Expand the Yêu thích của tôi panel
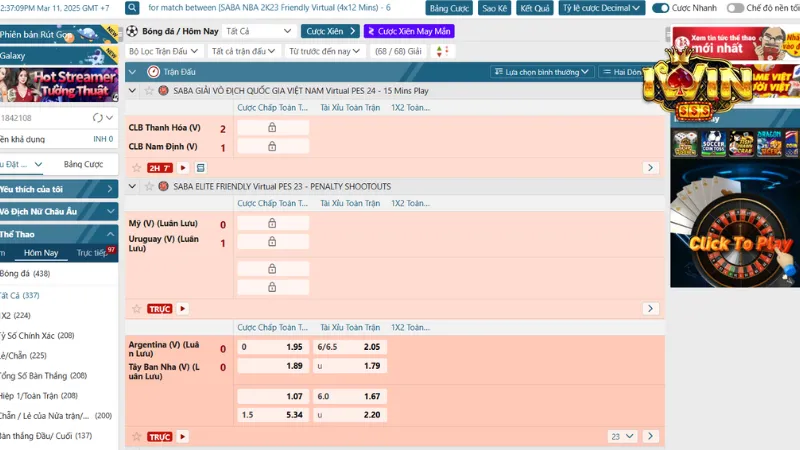The height and width of the screenshot is (450, 800). tap(59, 189)
